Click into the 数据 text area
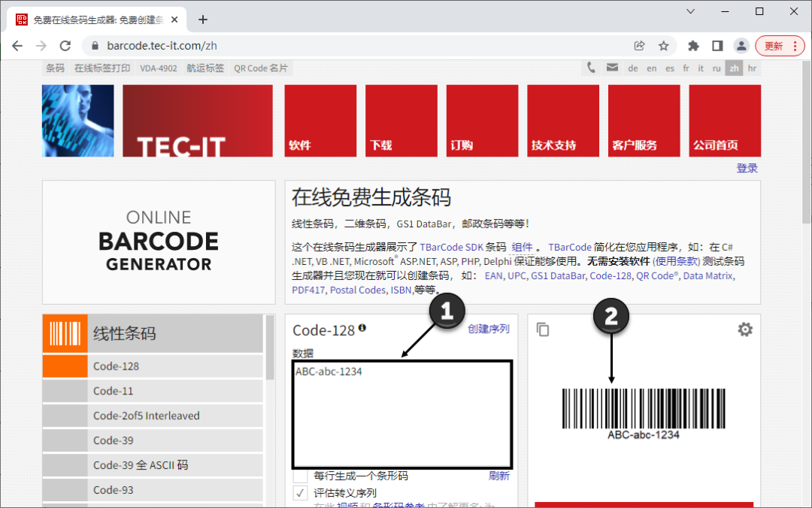The height and width of the screenshot is (508, 812). pyautogui.click(x=402, y=415)
